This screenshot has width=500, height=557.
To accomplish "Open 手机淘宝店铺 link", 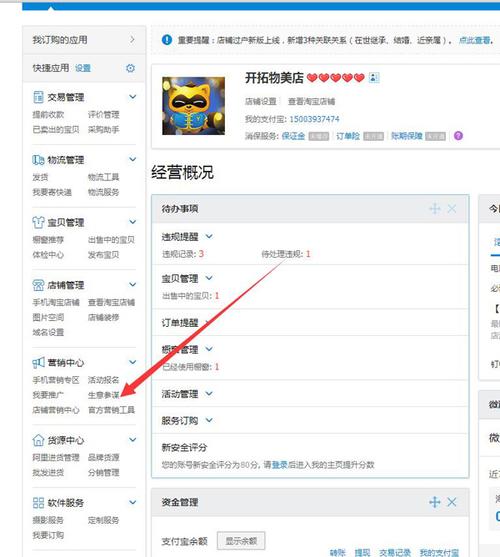I will click(x=56, y=302).
